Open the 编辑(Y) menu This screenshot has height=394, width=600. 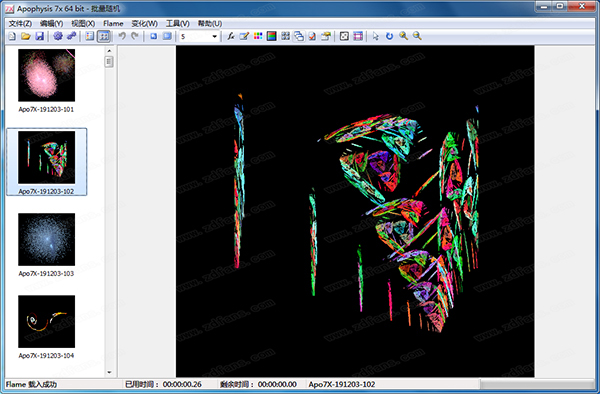(52, 24)
